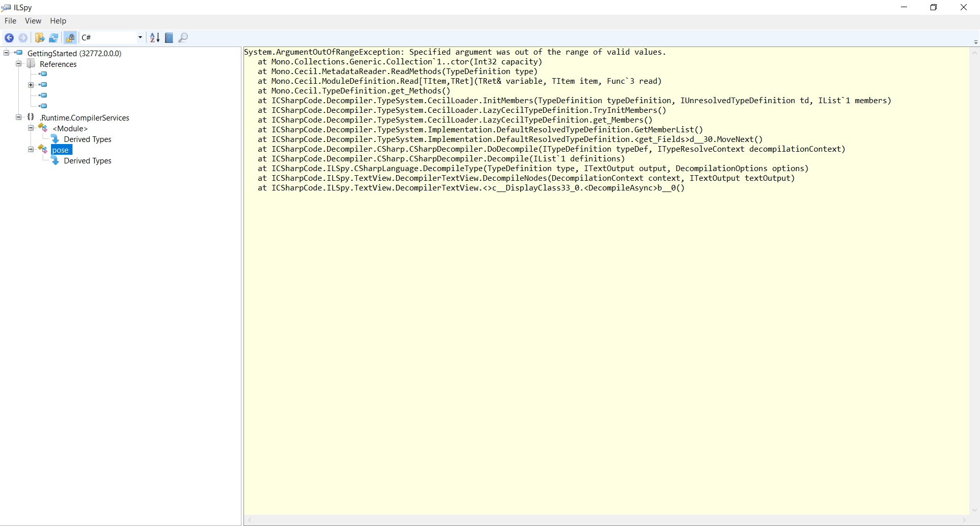Viewport: 980px width, 526px height.
Task: Click the horizontal scrollbar left arrow
Action: click(x=249, y=520)
